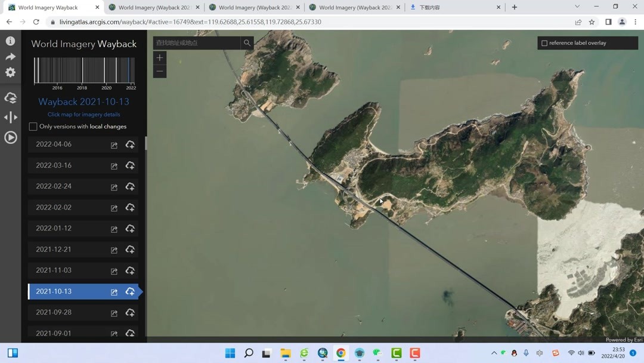Image resolution: width=644 pixels, height=363 pixels.
Task: Click the export layers cloud icon
Action: (x=10, y=97)
